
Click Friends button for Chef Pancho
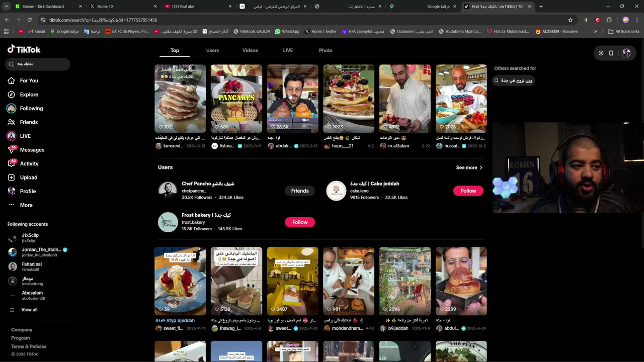[x=300, y=191]
